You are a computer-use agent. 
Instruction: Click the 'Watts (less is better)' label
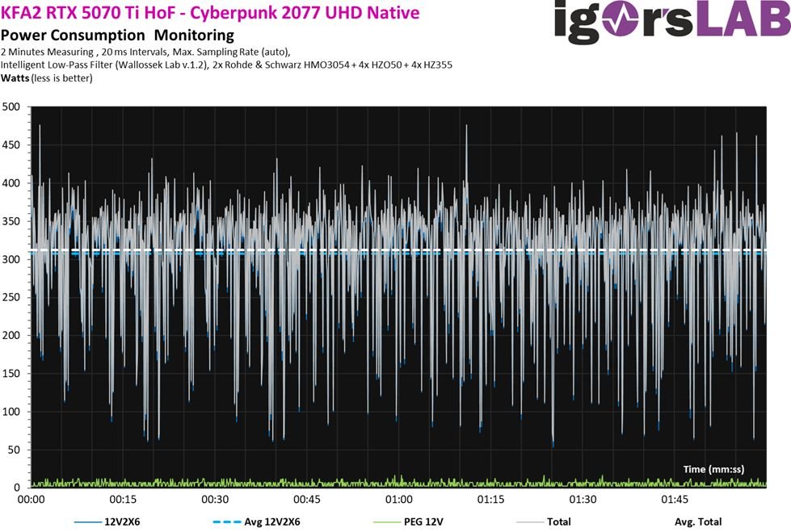[x=46, y=78]
